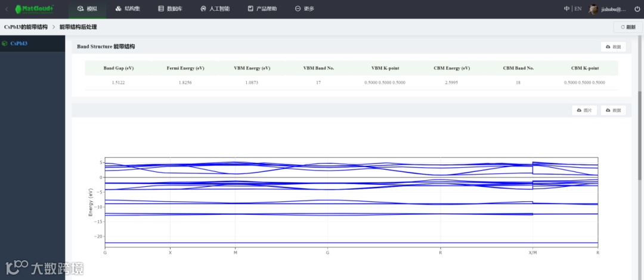
Task: Click the Band Structure 能带结构 title
Action: pos(106,47)
